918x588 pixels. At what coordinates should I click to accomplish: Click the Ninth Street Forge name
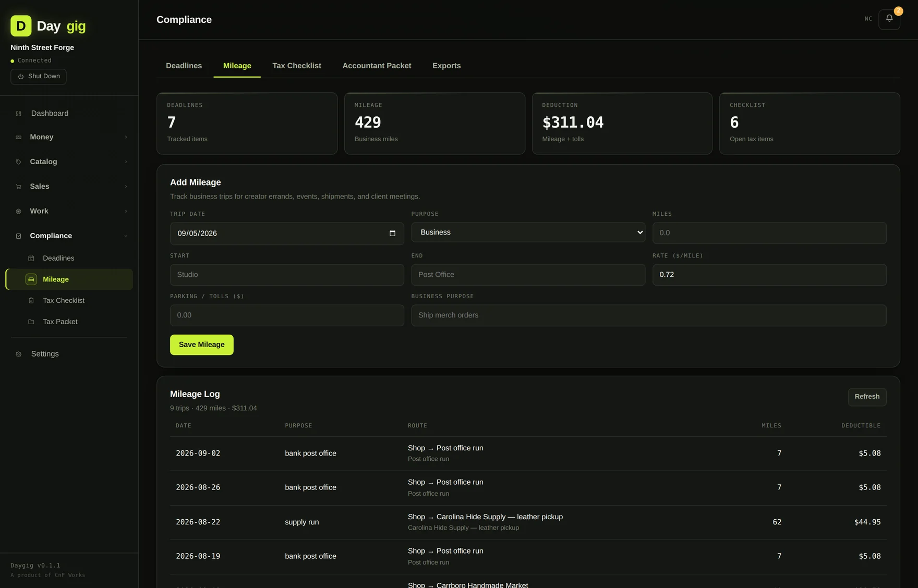pyautogui.click(x=42, y=47)
